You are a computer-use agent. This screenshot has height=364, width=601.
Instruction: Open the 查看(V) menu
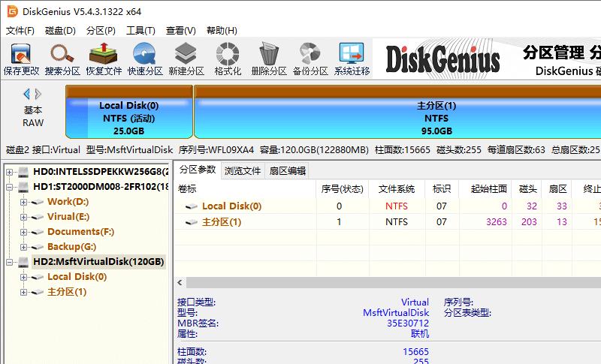(x=180, y=31)
